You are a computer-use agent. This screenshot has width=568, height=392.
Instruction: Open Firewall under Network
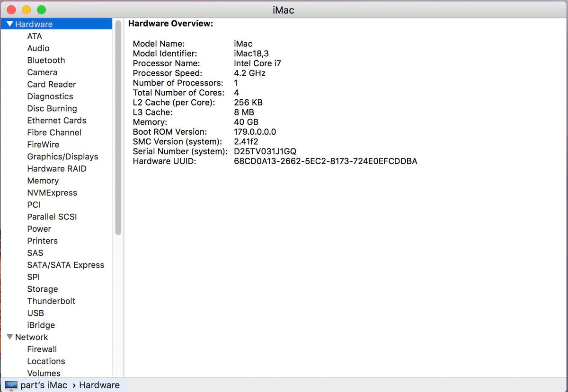[x=42, y=349]
